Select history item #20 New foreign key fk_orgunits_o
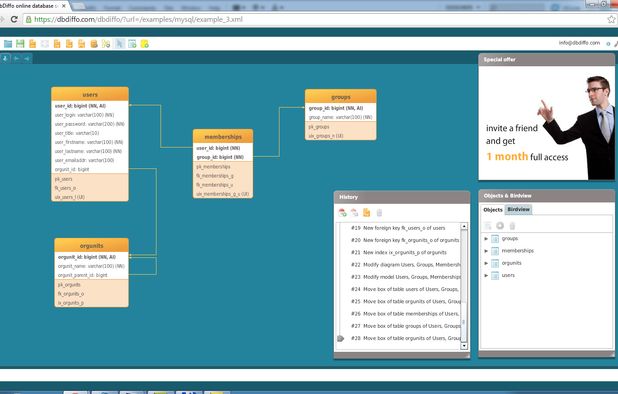 point(405,240)
